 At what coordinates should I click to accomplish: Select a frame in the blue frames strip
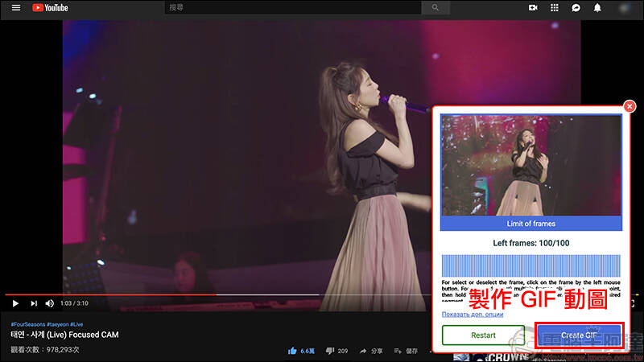point(531,265)
